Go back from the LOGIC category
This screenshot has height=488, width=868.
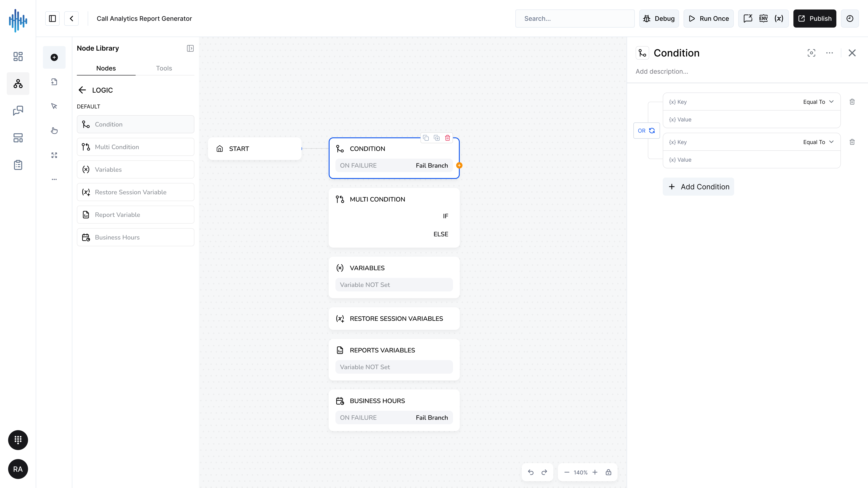click(82, 90)
